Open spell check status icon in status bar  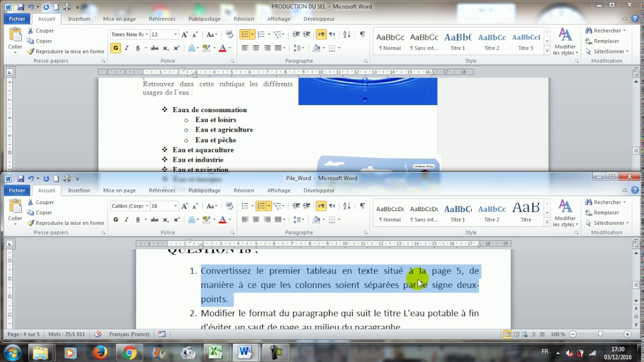click(98, 334)
